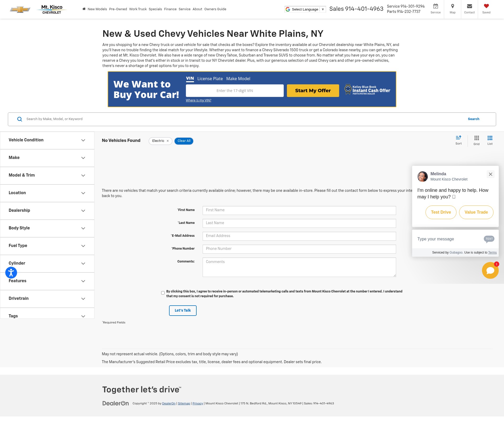Call the Sales 914-401-4963 number
The width and height of the screenshot is (504, 427).
(x=356, y=9)
